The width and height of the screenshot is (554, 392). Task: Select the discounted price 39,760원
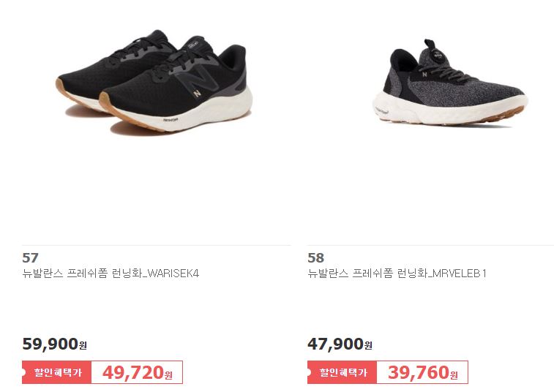422,372
